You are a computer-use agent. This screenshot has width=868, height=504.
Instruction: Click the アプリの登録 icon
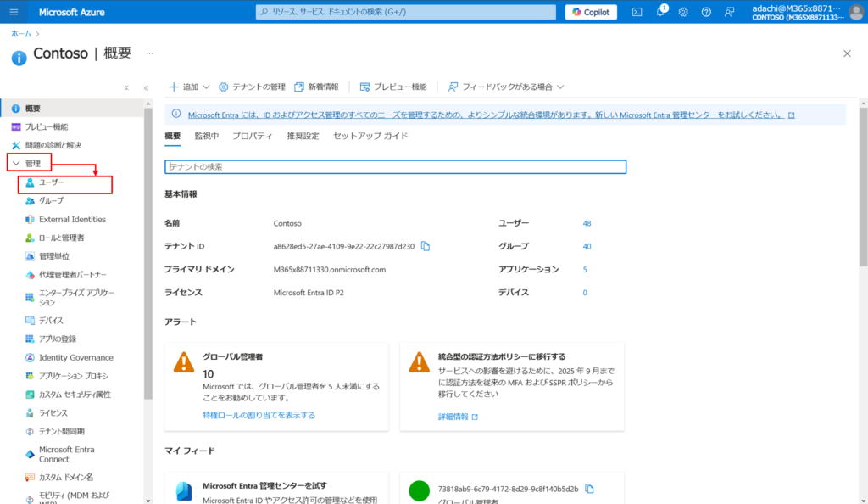30,339
